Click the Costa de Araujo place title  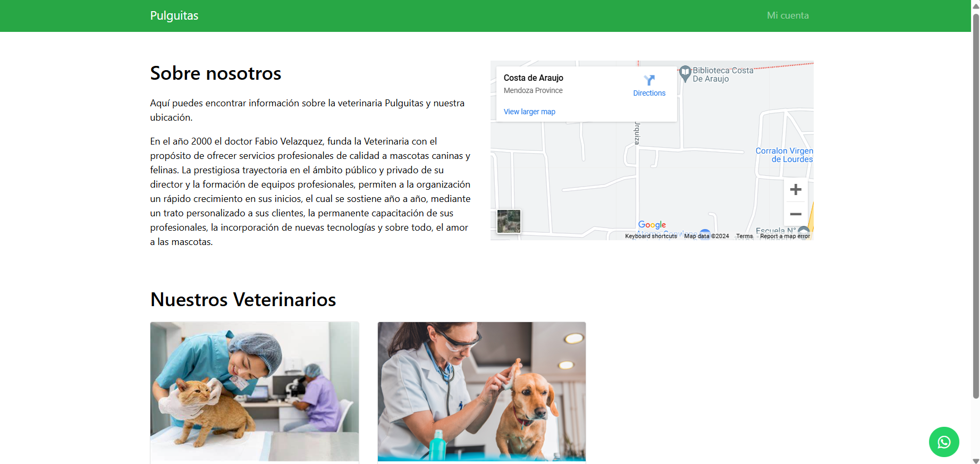(533, 78)
